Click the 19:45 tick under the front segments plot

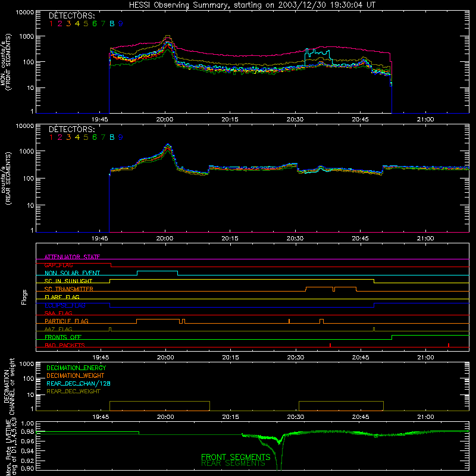(x=99, y=120)
